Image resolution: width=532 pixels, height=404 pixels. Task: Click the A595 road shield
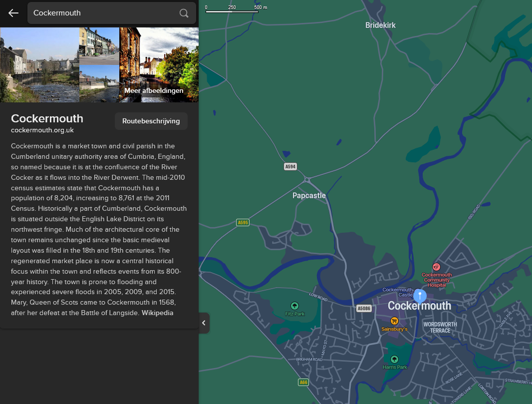pyautogui.click(x=243, y=222)
